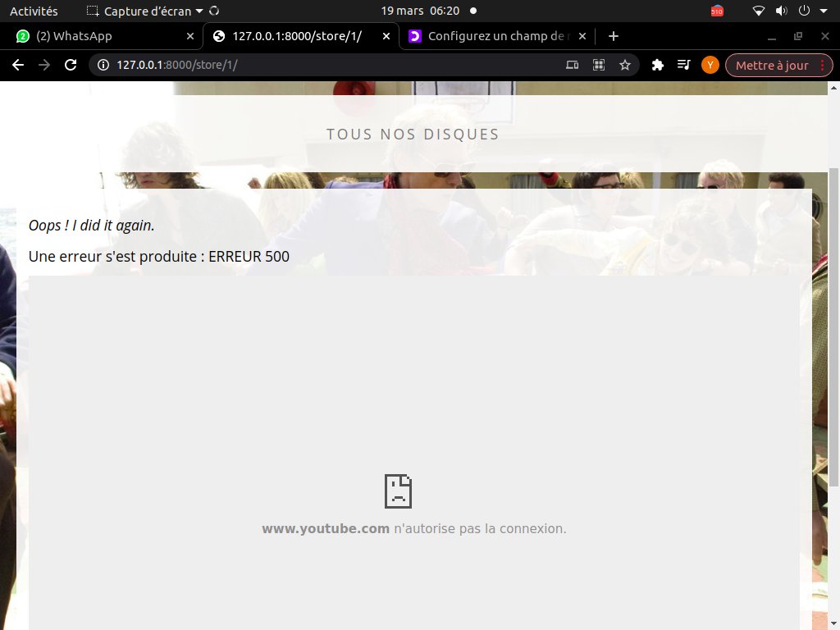
Task: Click the volume speaker icon
Action: coord(782,11)
